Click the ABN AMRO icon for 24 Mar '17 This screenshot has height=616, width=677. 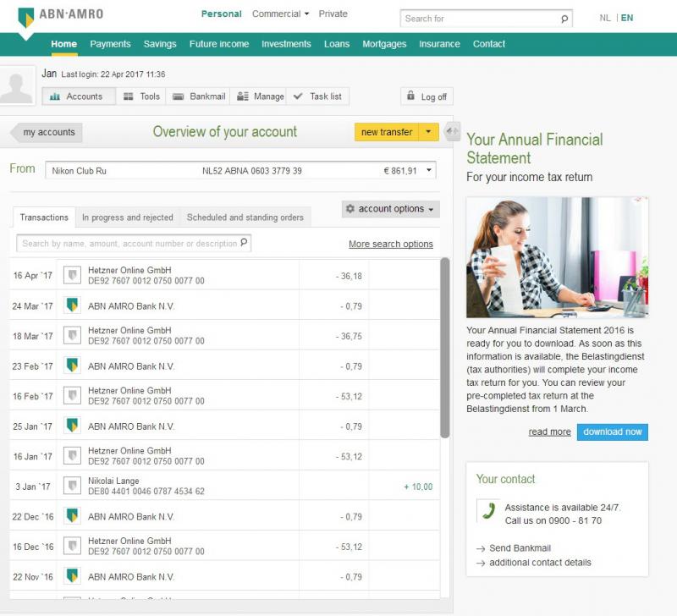72,305
